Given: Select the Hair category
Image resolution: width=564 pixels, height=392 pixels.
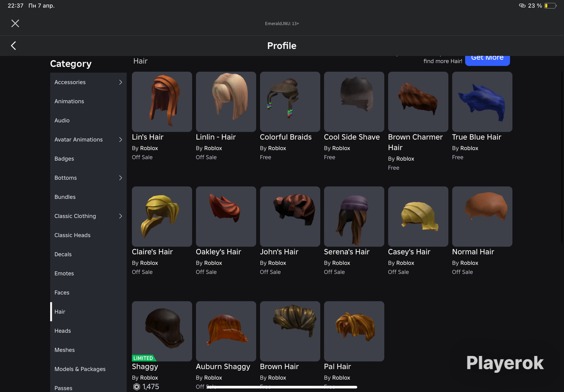Looking at the screenshot, I should click(x=88, y=312).
